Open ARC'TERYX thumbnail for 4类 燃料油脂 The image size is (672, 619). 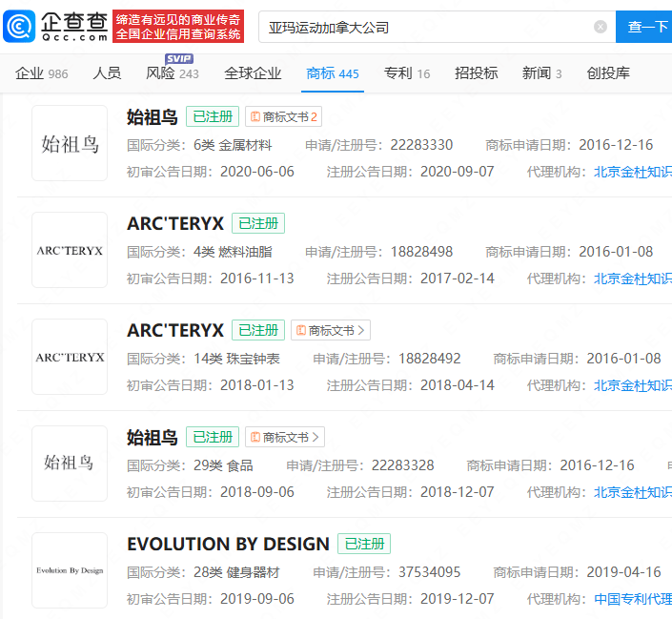tap(70, 250)
